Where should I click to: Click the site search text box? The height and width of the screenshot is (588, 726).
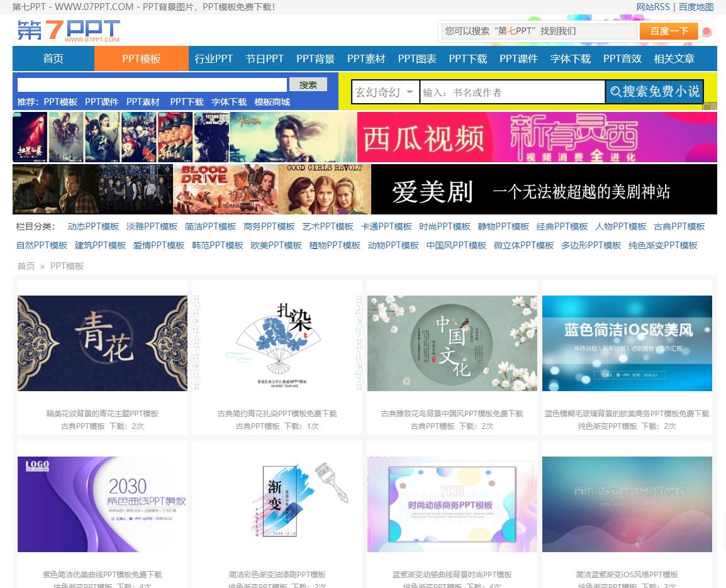click(x=152, y=85)
